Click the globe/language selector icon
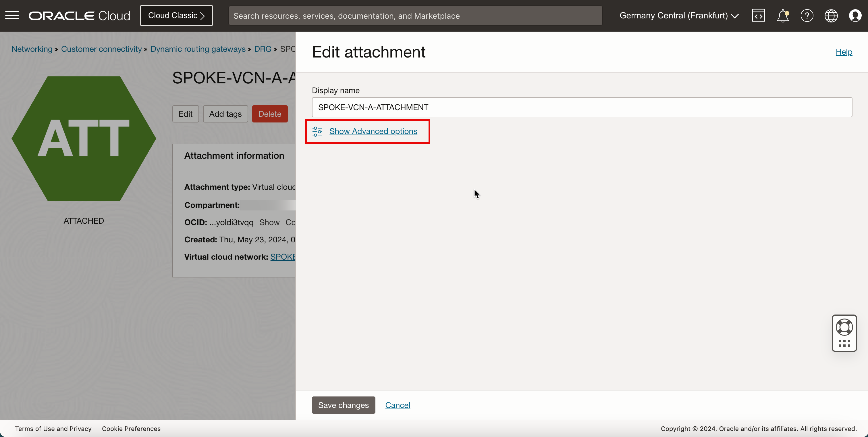Image resolution: width=868 pixels, height=437 pixels. 831,16
